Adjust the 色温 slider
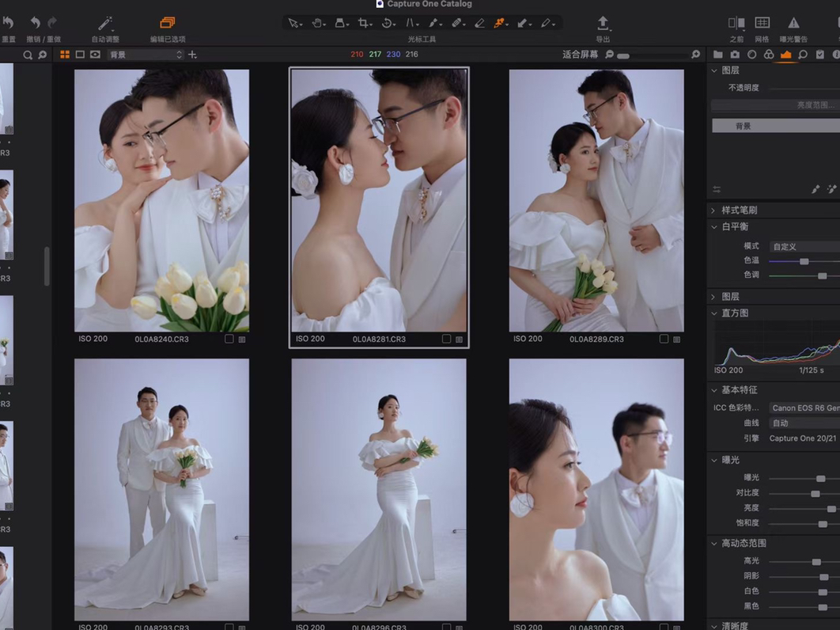Image resolution: width=840 pixels, height=630 pixels. point(804,261)
